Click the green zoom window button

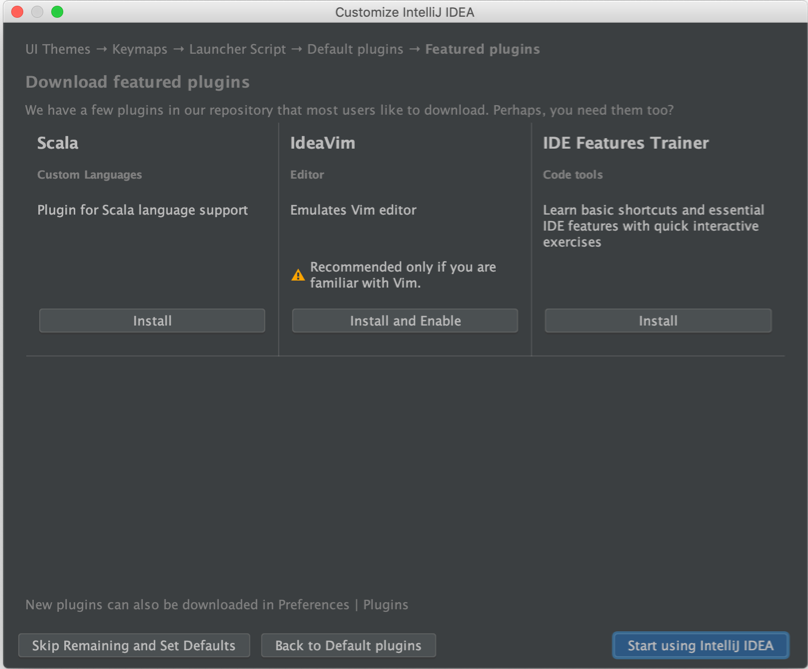[x=57, y=12]
